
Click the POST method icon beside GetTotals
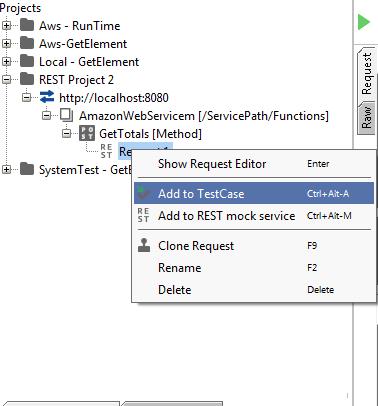click(x=87, y=133)
